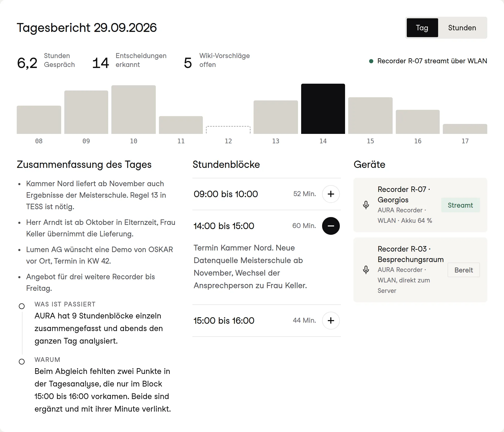The image size is (504, 432).
Task: Click the Streamt status badge
Action: point(460,205)
